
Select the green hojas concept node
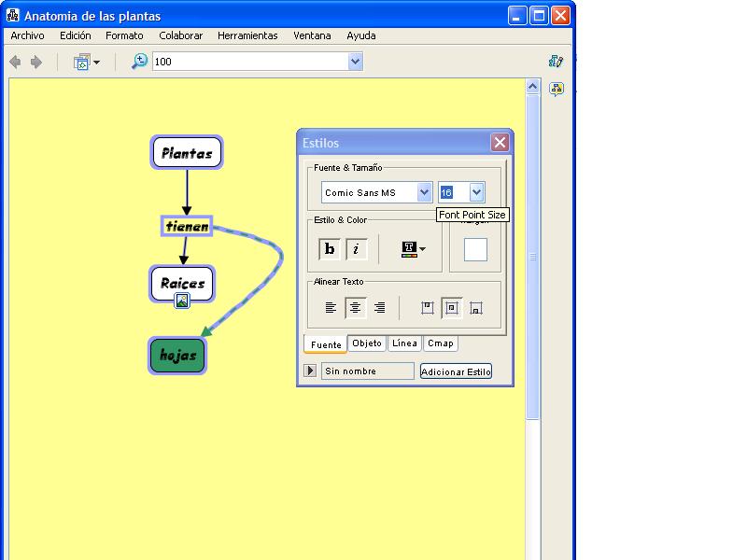point(177,356)
